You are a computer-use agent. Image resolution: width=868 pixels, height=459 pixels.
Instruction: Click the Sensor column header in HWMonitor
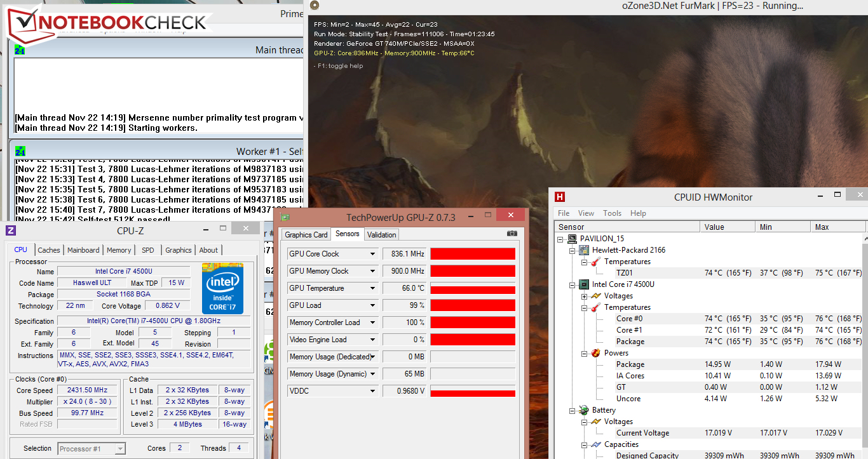pyautogui.click(x=628, y=227)
